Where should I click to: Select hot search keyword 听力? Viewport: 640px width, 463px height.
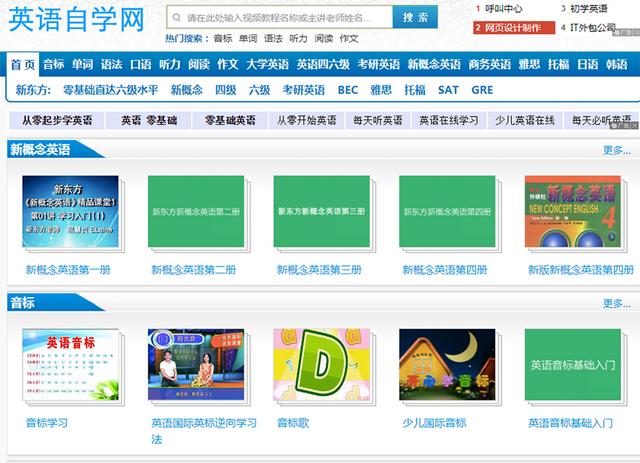click(298, 39)
